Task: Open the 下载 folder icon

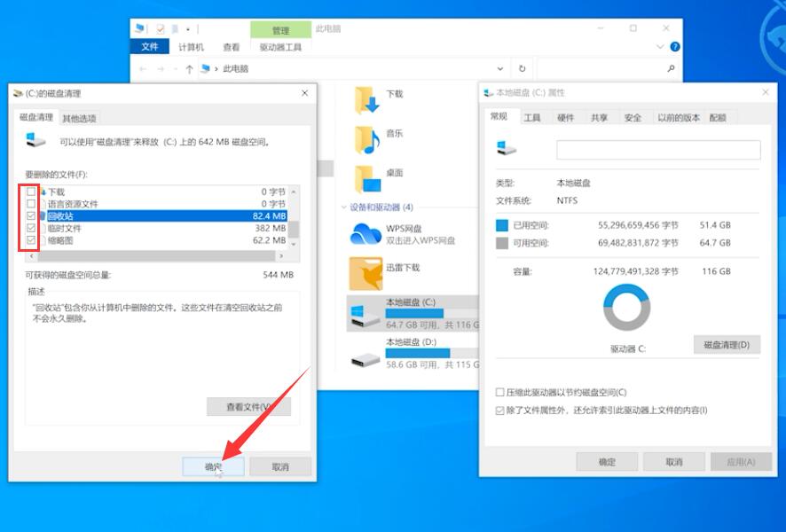Action: click(365, 99)
